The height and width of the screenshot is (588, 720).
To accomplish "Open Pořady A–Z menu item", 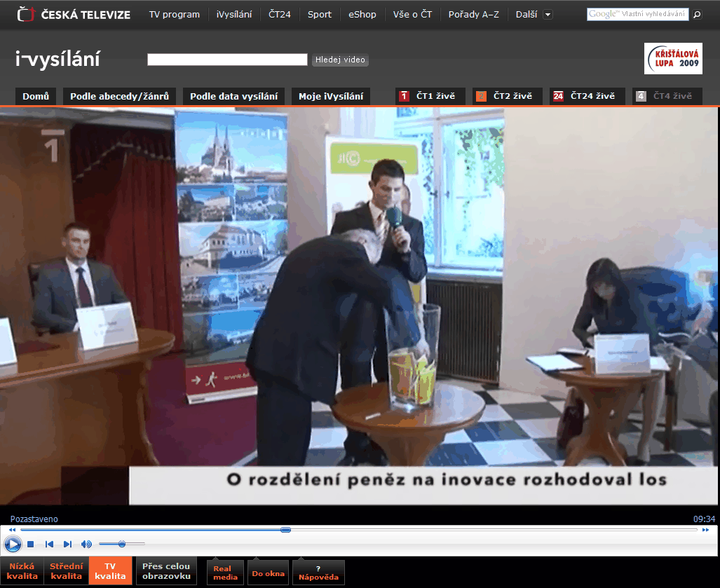I will pyautogui.click(x=473, y=14).
